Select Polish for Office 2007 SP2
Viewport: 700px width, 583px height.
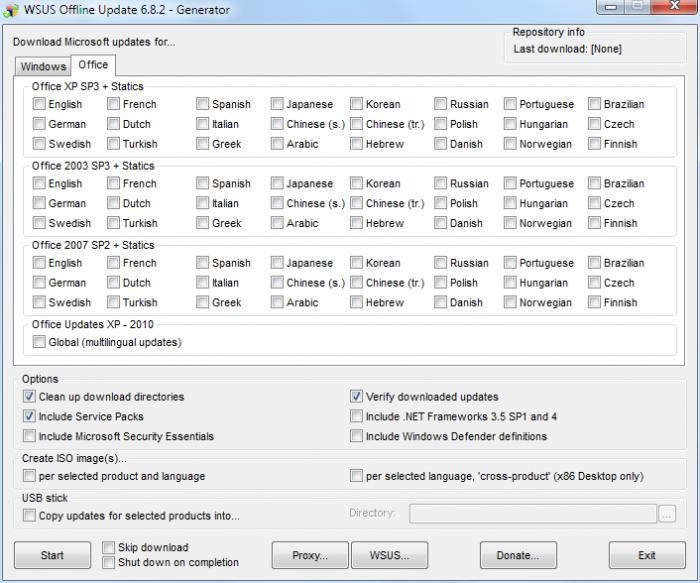pos(441,283)
